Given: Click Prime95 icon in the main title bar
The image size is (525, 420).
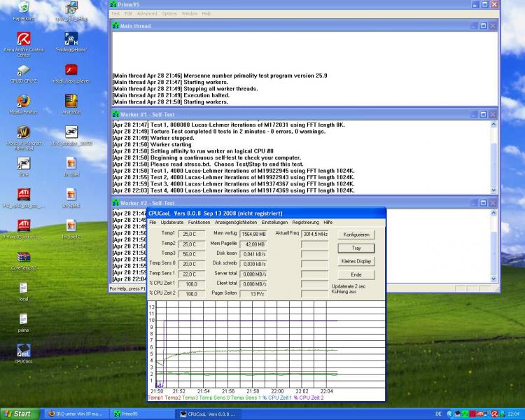Looking at the screenshot, I should [x=113, y=4].
